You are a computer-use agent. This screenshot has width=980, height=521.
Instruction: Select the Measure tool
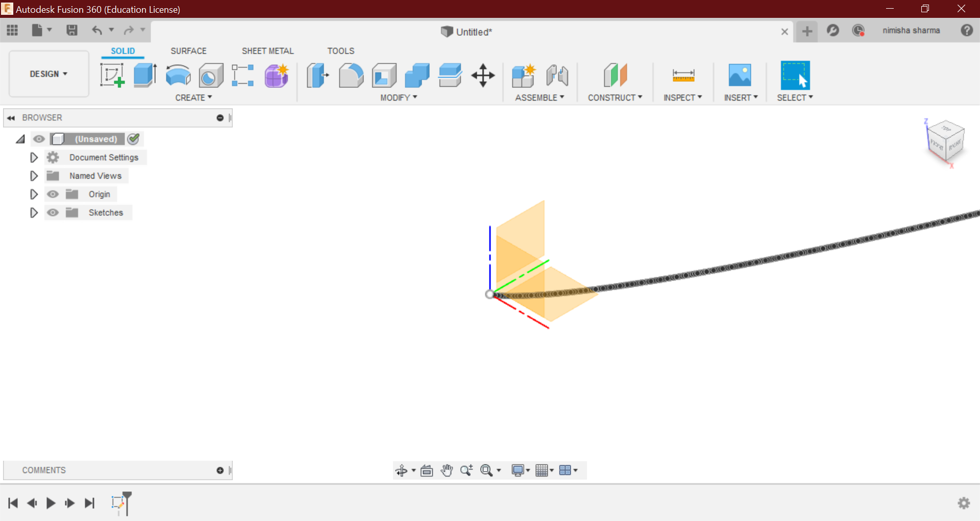683,76
